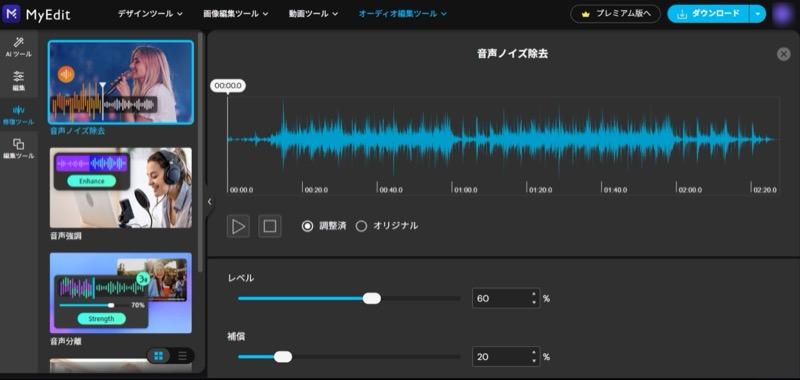Image resolution: width=800 pixels, height=380 pixels.
Task: Click the ダウンロード button
Action: (x=709, y=14)
